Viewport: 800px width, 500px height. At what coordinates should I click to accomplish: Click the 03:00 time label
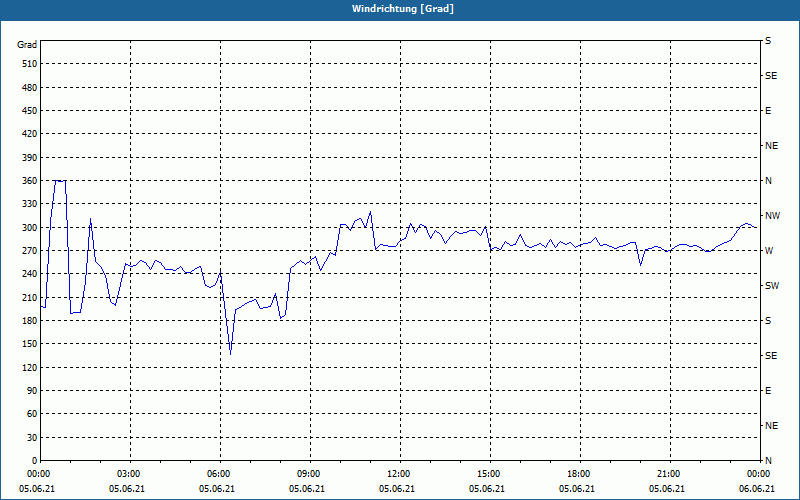pos(128,474)
